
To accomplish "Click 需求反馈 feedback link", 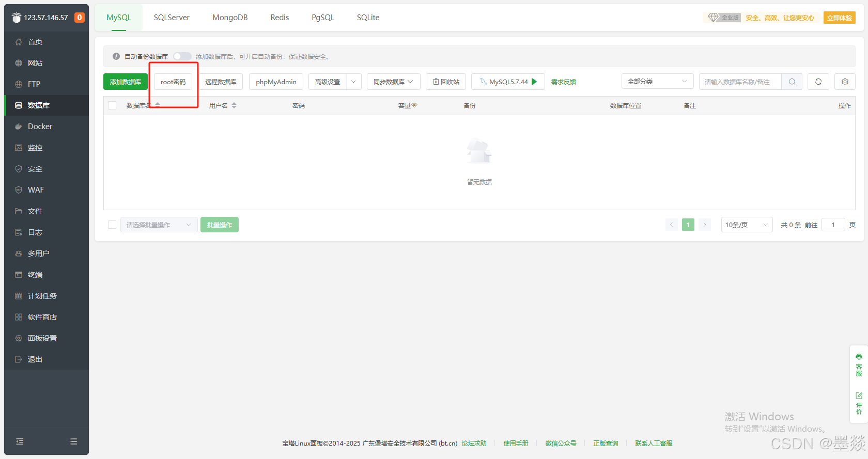I will click(x=564, y=82).
